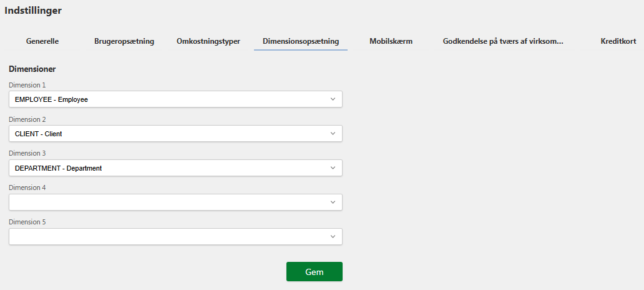Click the chevron arrow of Dimension 1
Viewport: 644px width, 290px height.
coord(333,99)
